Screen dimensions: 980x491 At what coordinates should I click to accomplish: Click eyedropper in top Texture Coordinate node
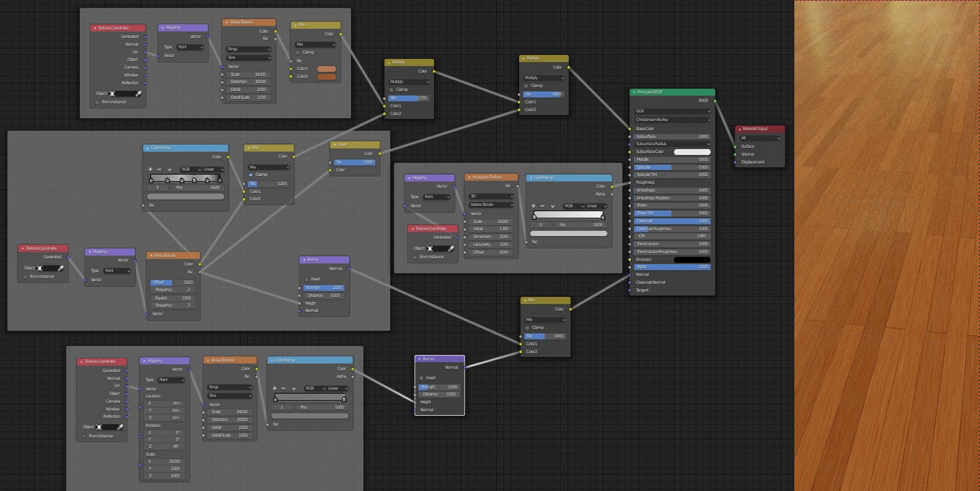pos(139,93)
